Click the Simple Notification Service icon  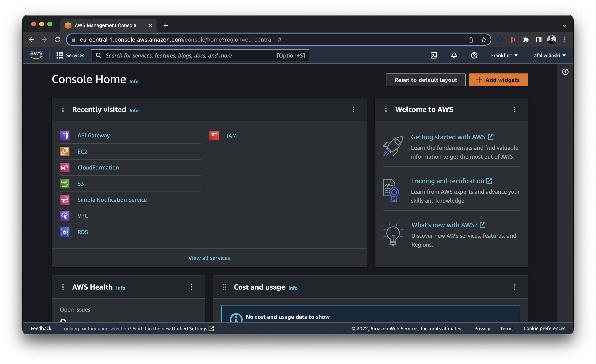(65, 200)
